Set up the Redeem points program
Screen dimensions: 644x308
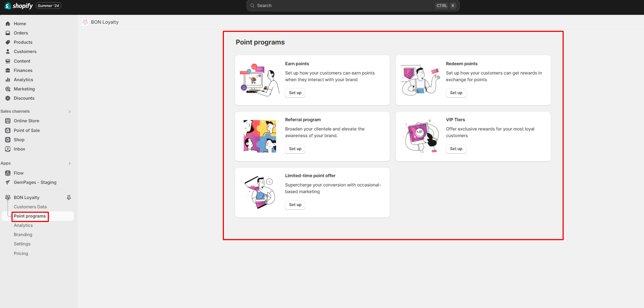[x=456, y=93]
